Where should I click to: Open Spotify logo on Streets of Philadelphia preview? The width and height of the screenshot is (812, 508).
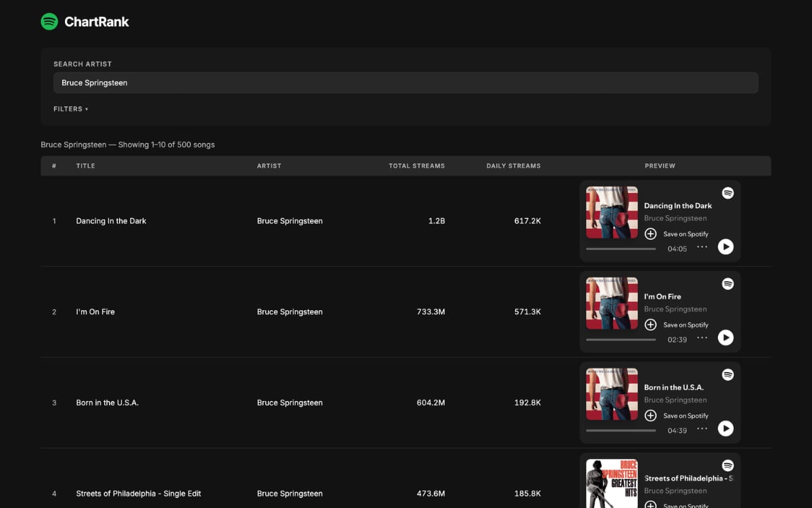[728, 465]
